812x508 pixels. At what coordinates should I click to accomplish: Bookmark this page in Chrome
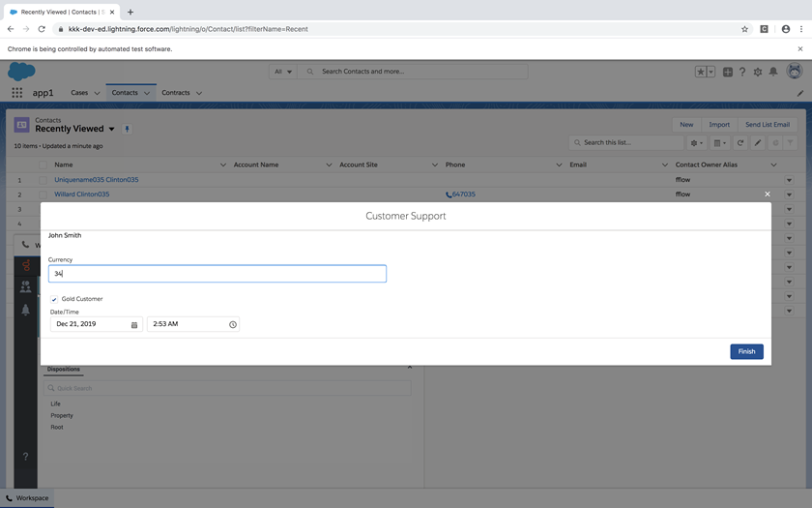[x=744, y=29]
